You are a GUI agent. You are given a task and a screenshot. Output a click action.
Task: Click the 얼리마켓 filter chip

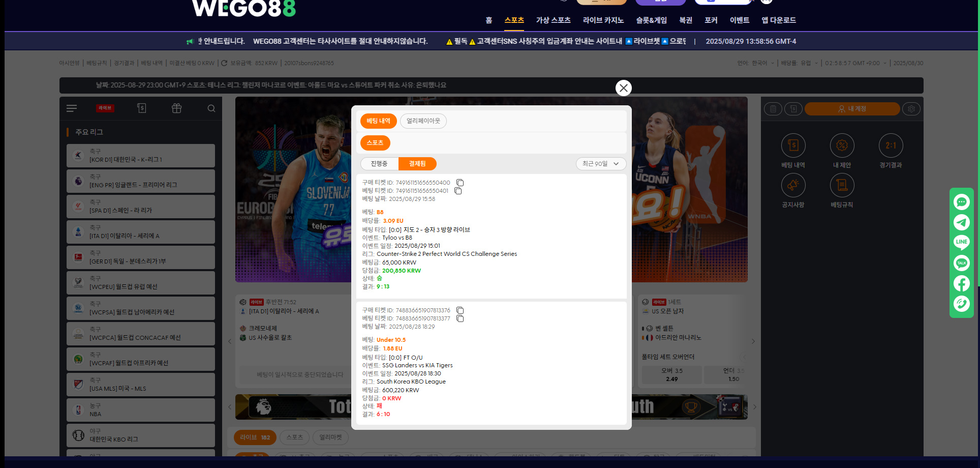(331, 437)
